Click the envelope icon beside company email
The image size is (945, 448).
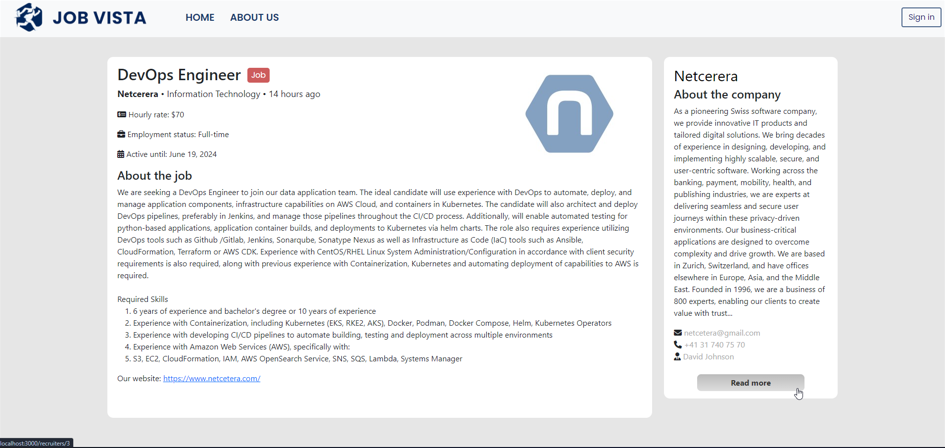click(x=678, y=333)
